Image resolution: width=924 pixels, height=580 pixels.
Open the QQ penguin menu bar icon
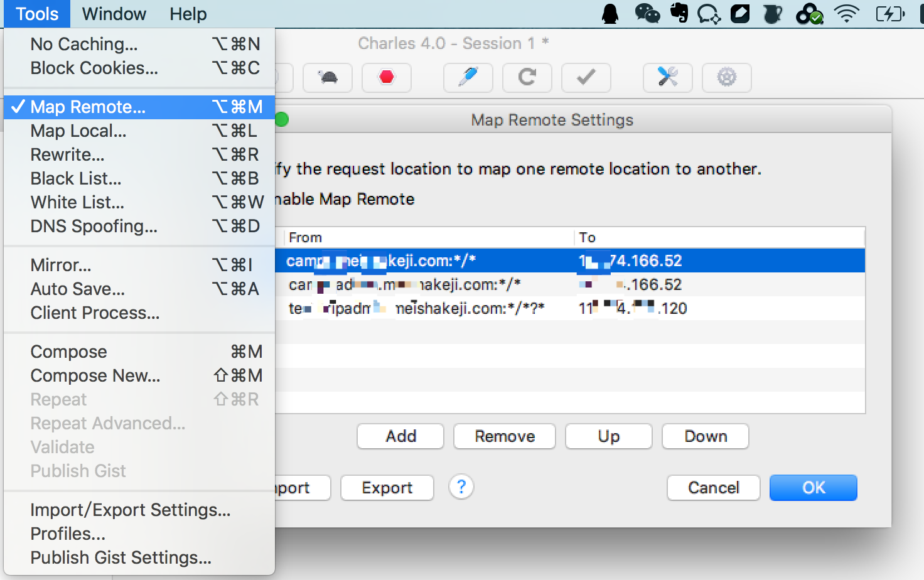point(610,14)
